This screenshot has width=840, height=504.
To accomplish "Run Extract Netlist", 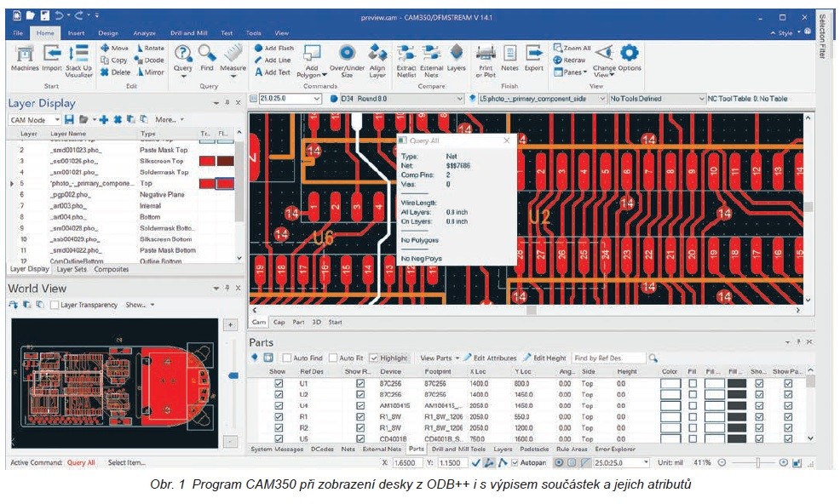I will (406, 60).
